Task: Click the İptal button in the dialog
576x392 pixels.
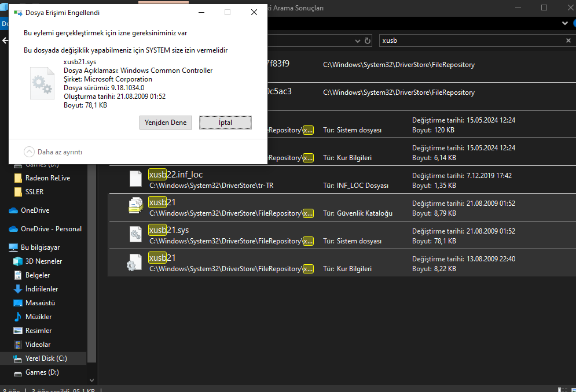Action: coord(225,123)
